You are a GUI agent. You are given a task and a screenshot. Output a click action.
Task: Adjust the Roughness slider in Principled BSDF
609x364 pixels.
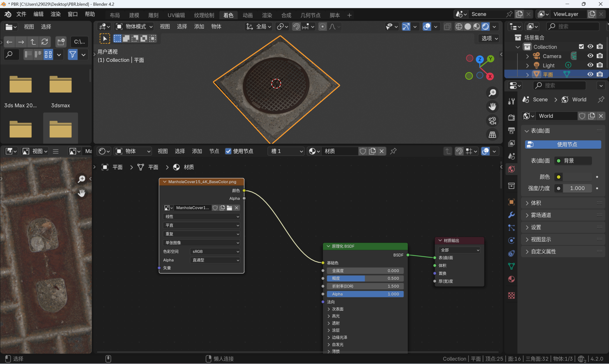[365, 278]
